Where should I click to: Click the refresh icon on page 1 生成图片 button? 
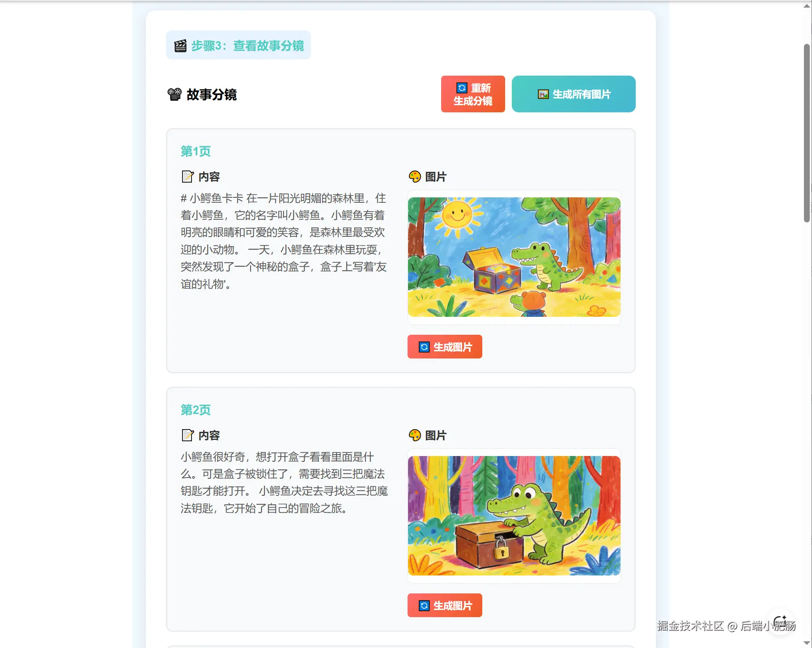(x=424, y=347)
